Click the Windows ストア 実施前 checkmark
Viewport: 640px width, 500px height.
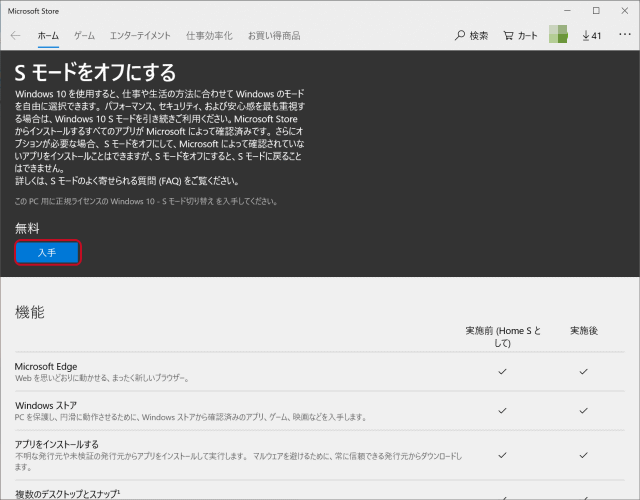pyautogui.click(x=502, y=410)
